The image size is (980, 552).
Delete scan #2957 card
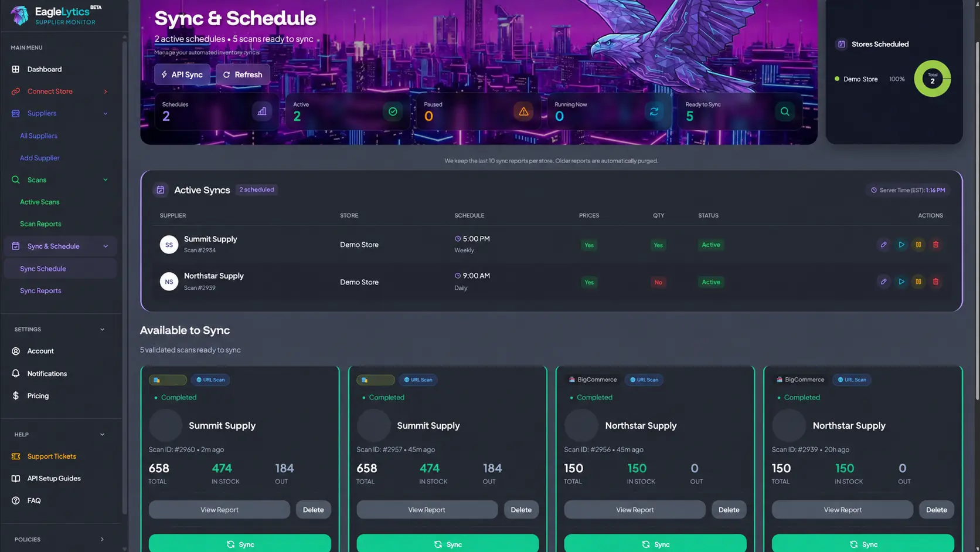tap(521, 510)
